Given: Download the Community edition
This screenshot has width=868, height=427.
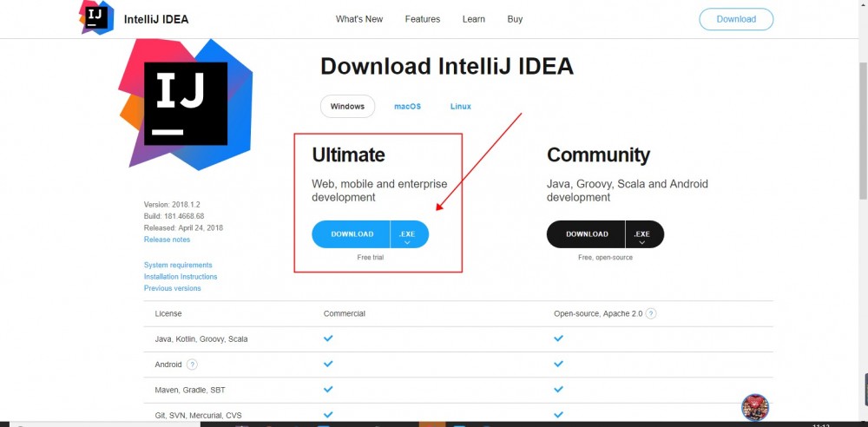Looking at the screenshot, I should tap(586, 234).
